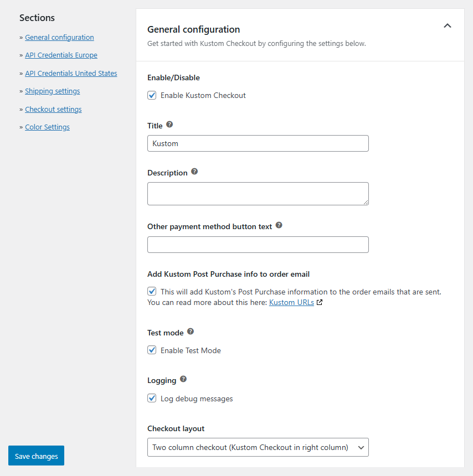
Task: Click the help icon next to Title
Action: (169, 125)
